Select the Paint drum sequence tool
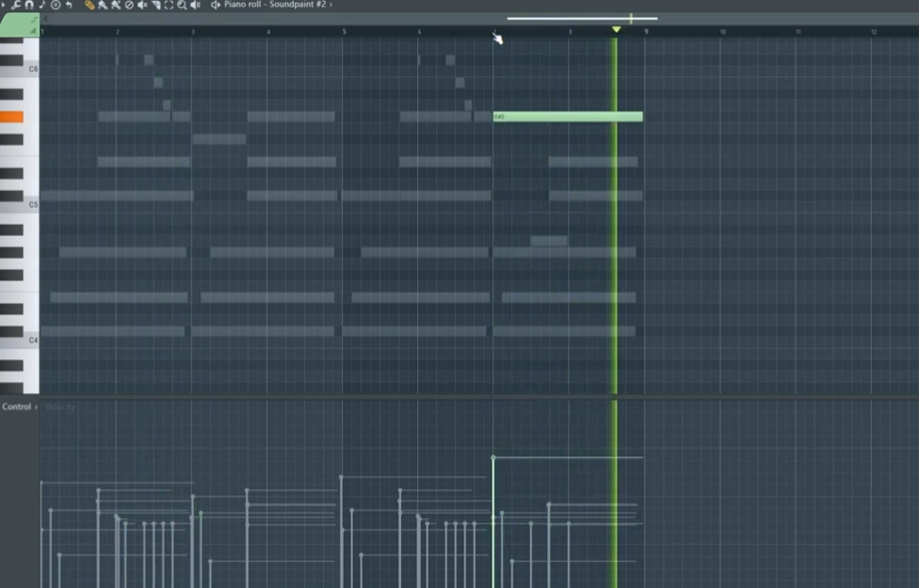The image size is (919, 588). 116,5
